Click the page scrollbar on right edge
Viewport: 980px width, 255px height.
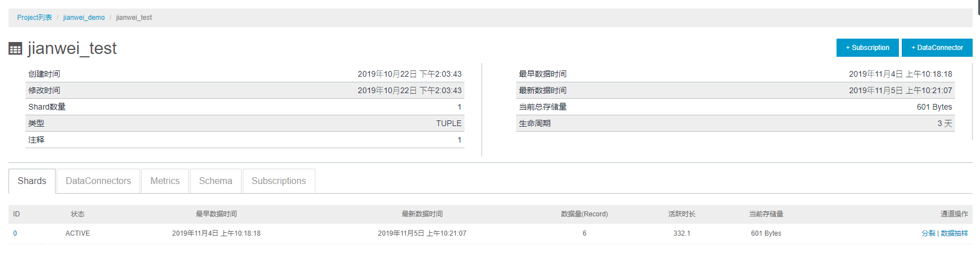[x=978, y=7]
